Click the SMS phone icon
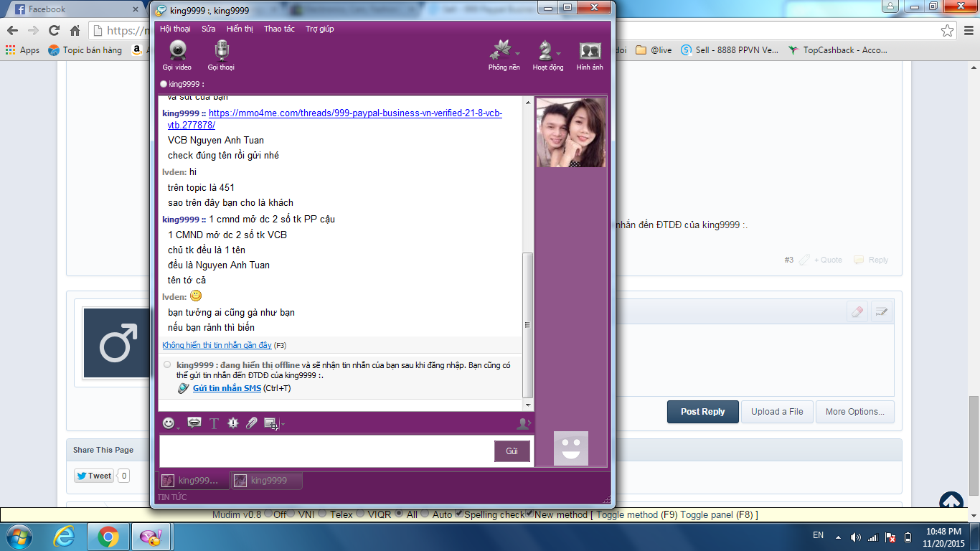980x551 pixels. (184, 388)
